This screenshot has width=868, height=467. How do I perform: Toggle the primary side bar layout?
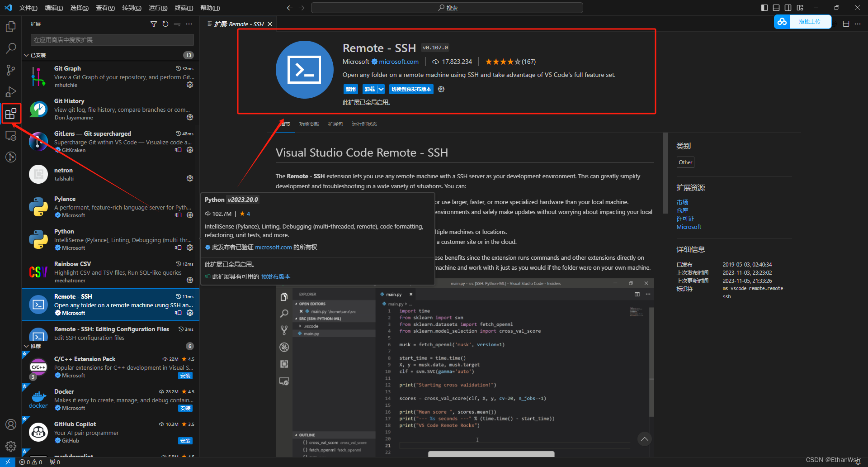click(x=764, y=8)
